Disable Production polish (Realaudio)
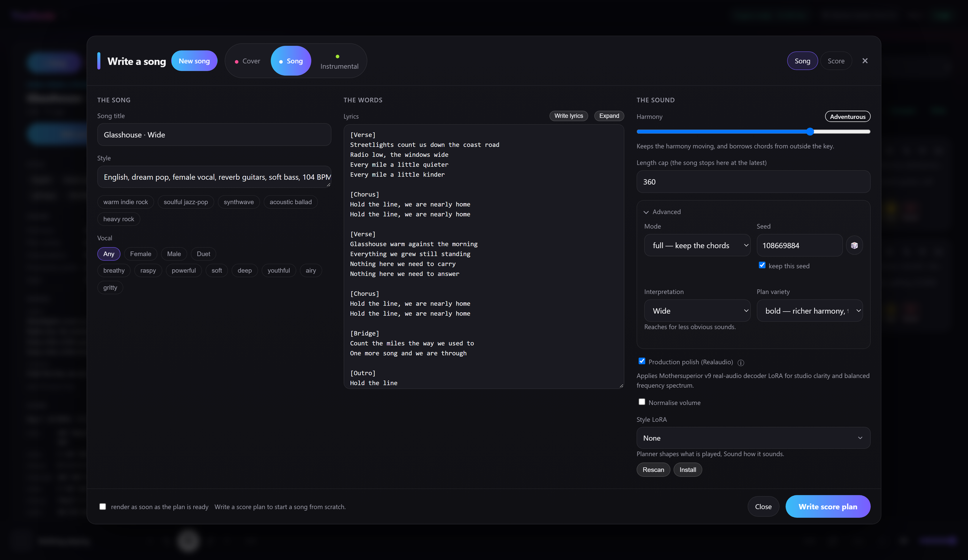This screenshot has width=968, height=560. point(641,361)
